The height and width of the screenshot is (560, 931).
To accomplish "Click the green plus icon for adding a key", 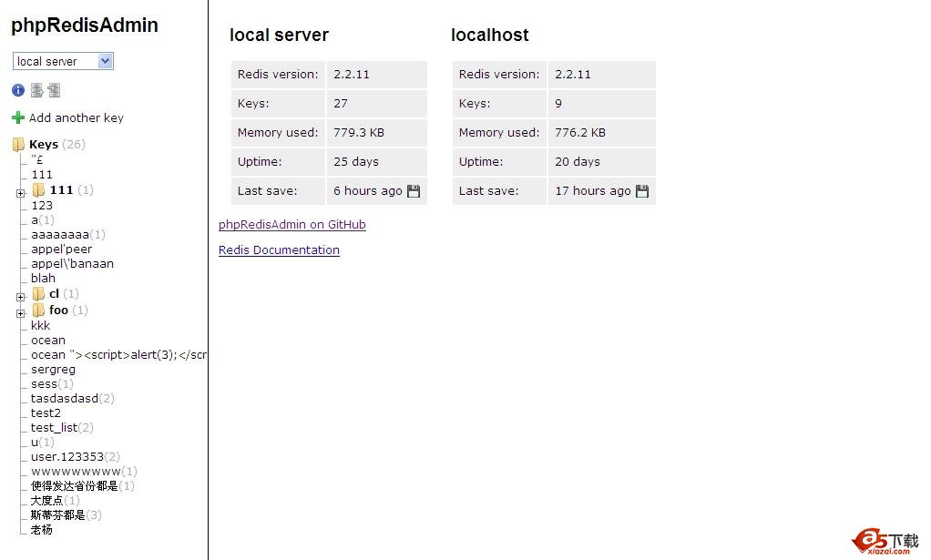I will pos(18,117).
